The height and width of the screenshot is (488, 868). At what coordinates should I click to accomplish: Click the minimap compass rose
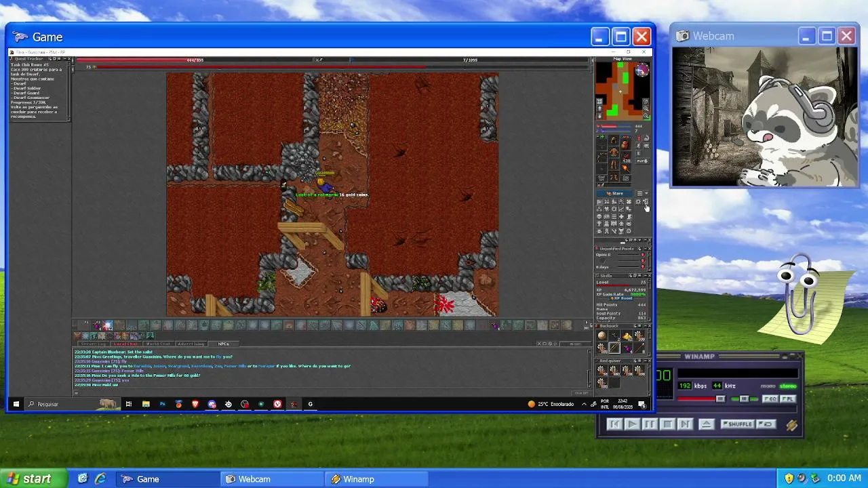coord(642,70)
